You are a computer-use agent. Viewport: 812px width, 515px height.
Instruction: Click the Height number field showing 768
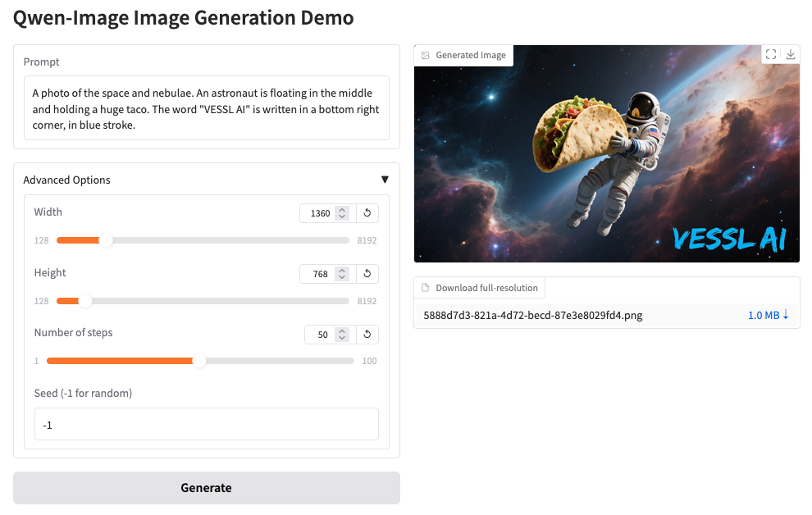pyautogui.click(x=328, y=274)
